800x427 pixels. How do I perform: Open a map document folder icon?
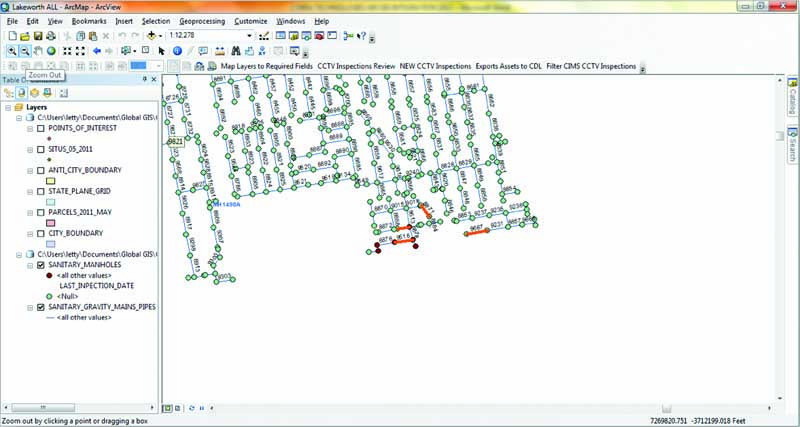(25, 36)
